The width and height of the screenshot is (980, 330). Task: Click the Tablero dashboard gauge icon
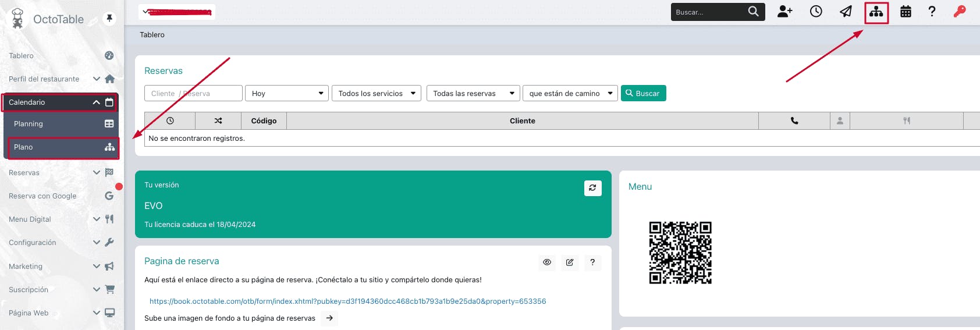109,55
